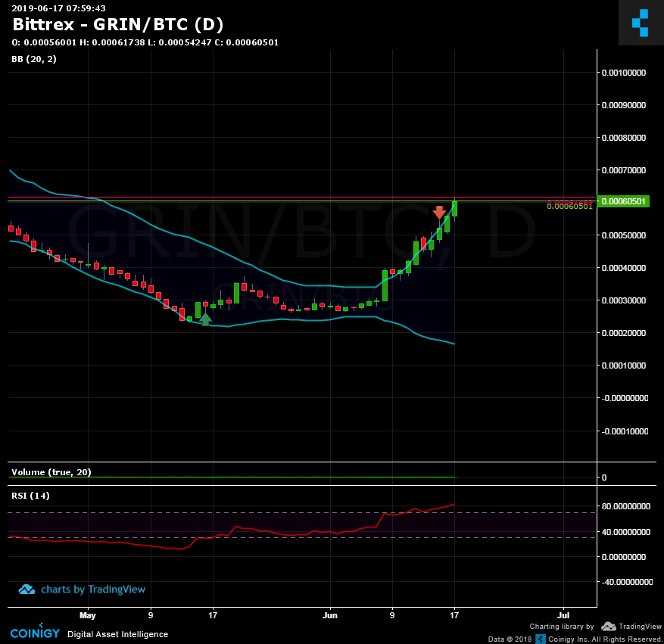Select the RSI (14) indicator label

30,496
